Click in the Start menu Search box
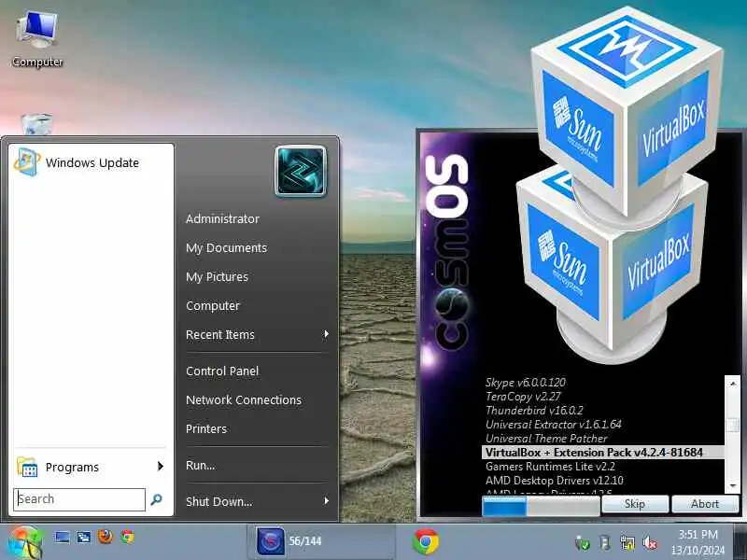The width and height of the screenshot is (747, 560). (x=79, y=499)
